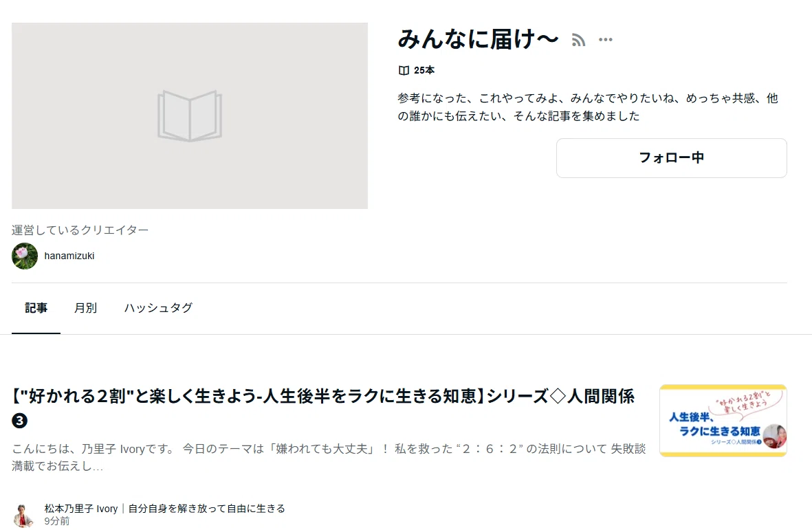812x530 pixels.
Task: Visit the hanamizuki creator profile link
Action: (69, 256)
